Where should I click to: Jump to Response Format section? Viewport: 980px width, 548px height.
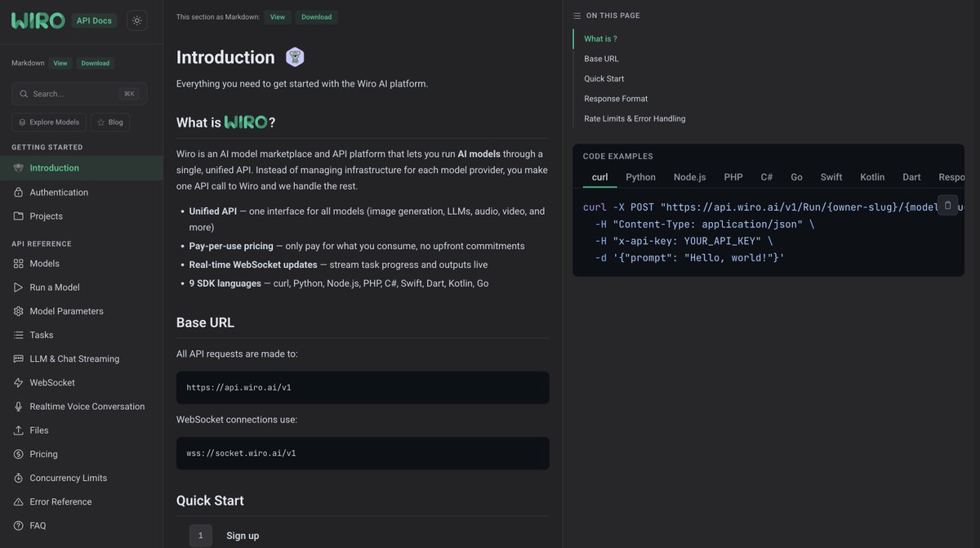pos(616,99)
